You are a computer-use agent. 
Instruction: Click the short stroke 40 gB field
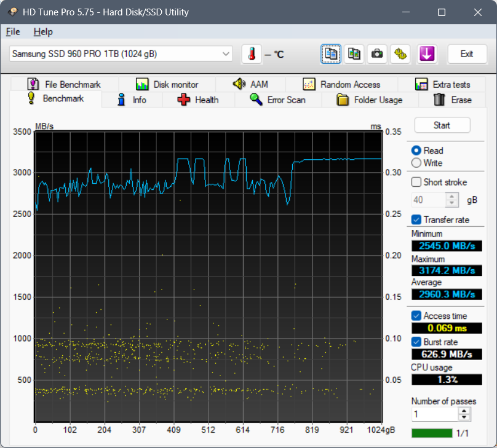point(429,200)
